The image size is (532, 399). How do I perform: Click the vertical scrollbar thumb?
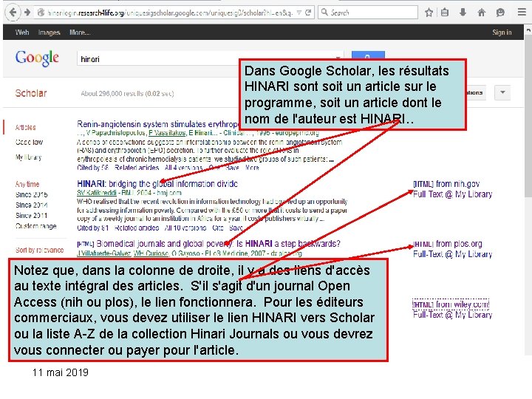(x=528, y=115)
